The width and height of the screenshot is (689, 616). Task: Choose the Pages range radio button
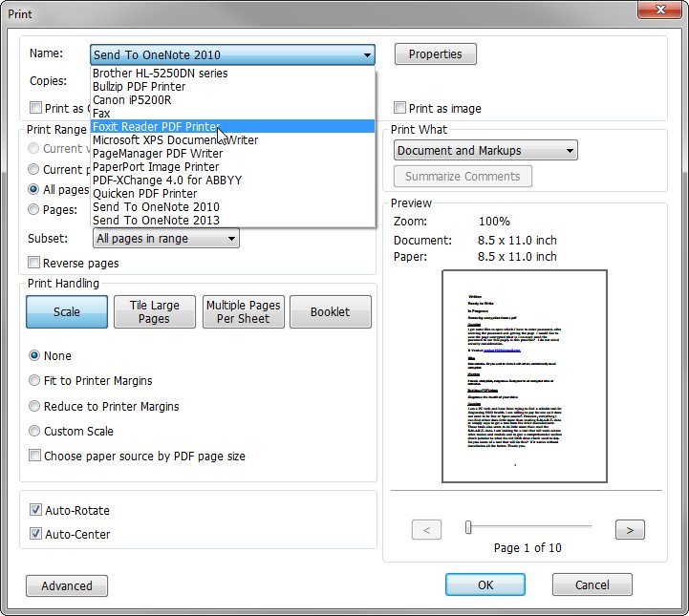click(x=33, y=209)
